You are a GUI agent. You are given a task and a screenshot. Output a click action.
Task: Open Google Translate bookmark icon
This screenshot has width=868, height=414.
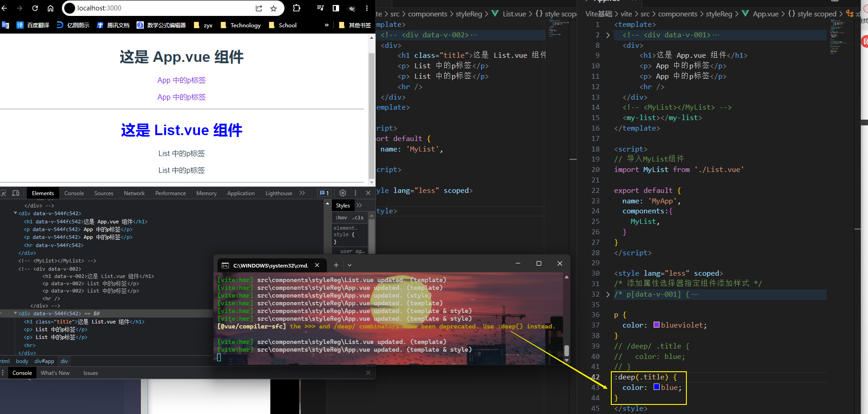coord(5,25)
